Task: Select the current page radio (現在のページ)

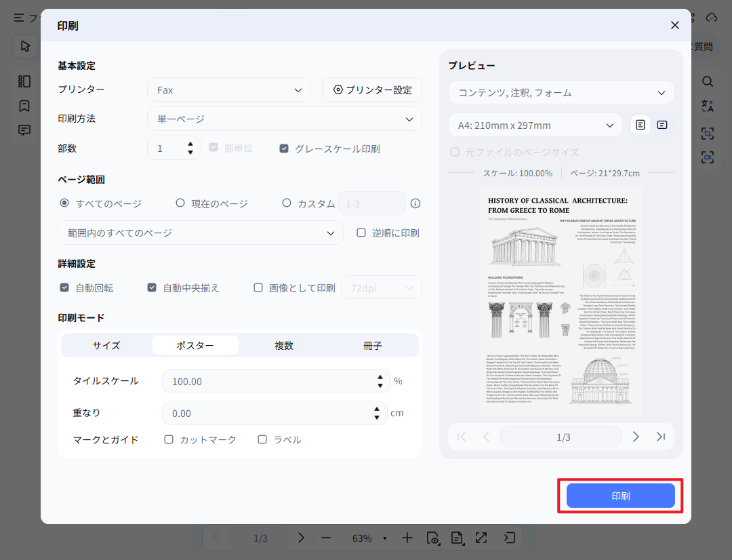Action: [x=180, y=203]
